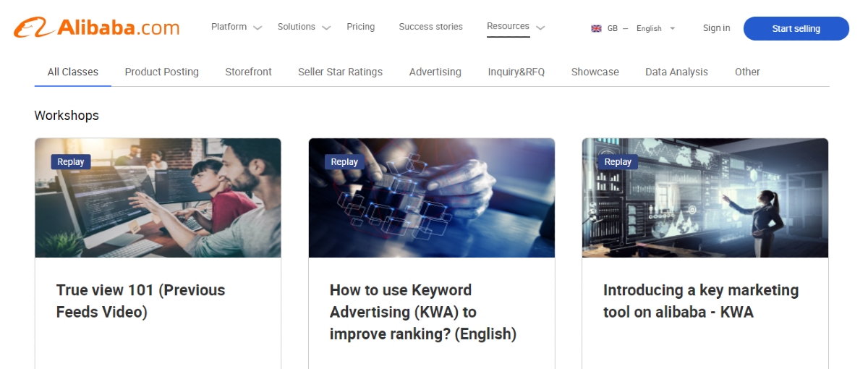The width and height of the screenshot is (868, 369).
Task: Select the All Classes tab
Action: [73, 72]
